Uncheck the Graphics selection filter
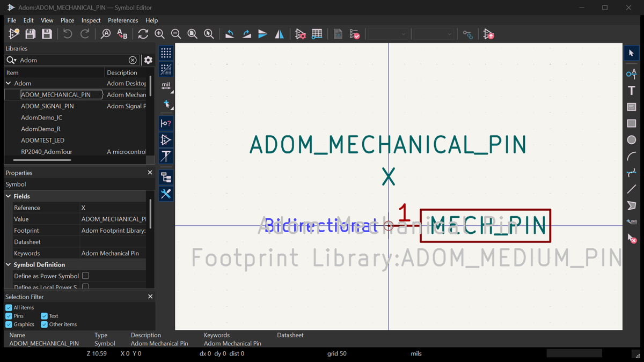This screenshot has height=362, width=644. [9, 324]
